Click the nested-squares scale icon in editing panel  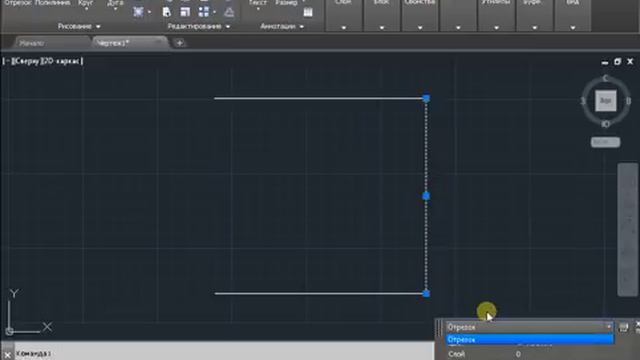(185, 12)
